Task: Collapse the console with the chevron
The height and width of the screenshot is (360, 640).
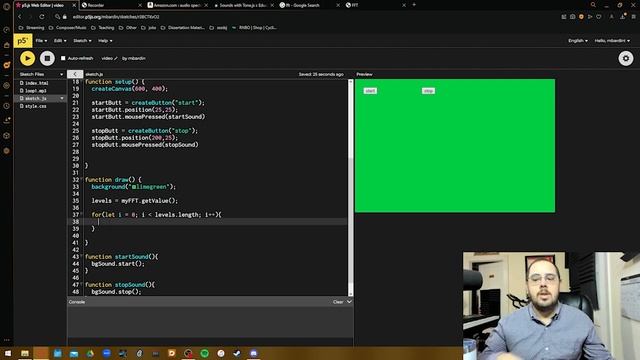Action: click(349, 302)
